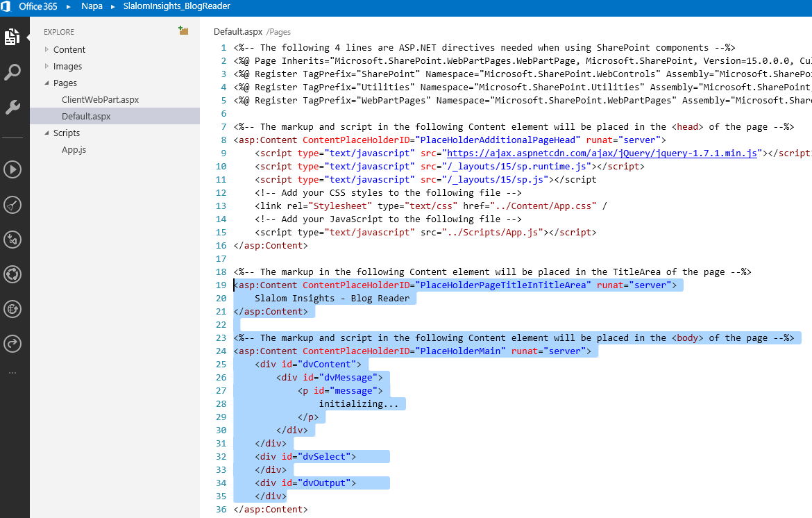The image size is (812, 518).
Task: Click SlalomInsights_BlogReader breadcrumb
Action: 176,6
